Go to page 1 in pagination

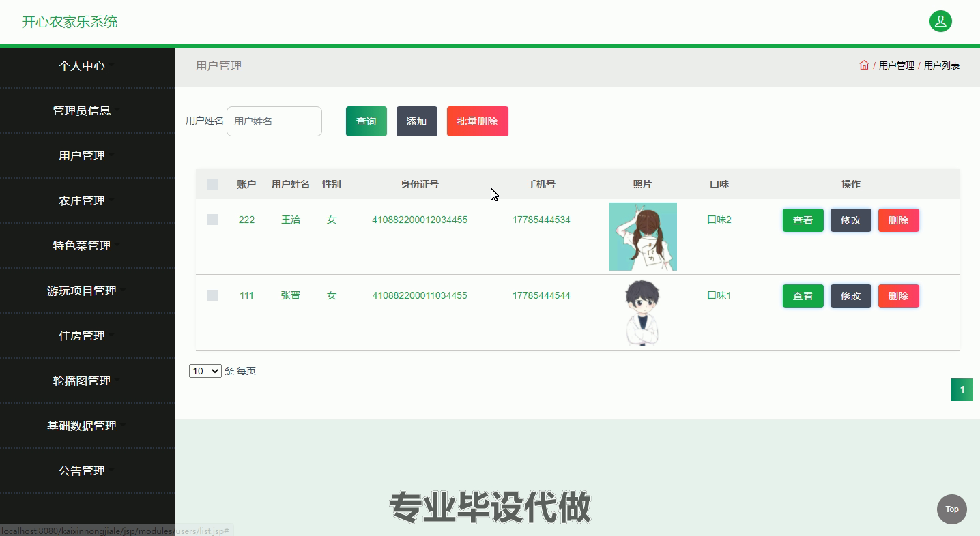point(962,390)
